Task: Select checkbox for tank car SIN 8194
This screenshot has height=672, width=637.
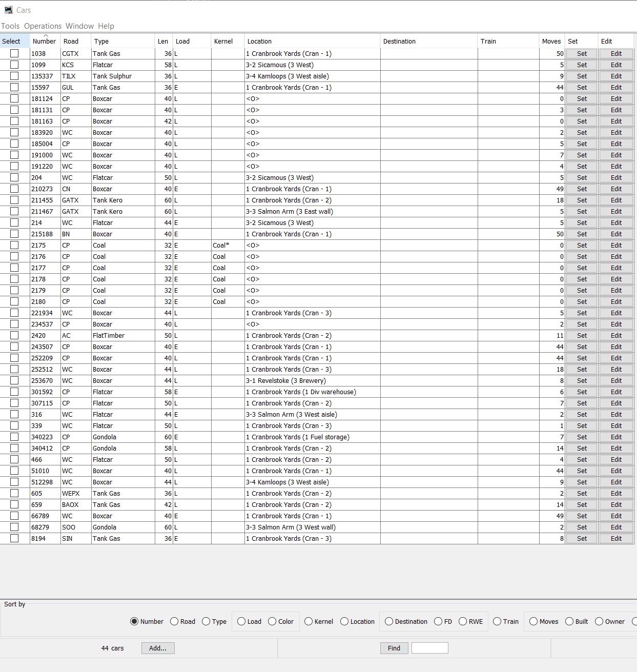Action: point(14,538)
